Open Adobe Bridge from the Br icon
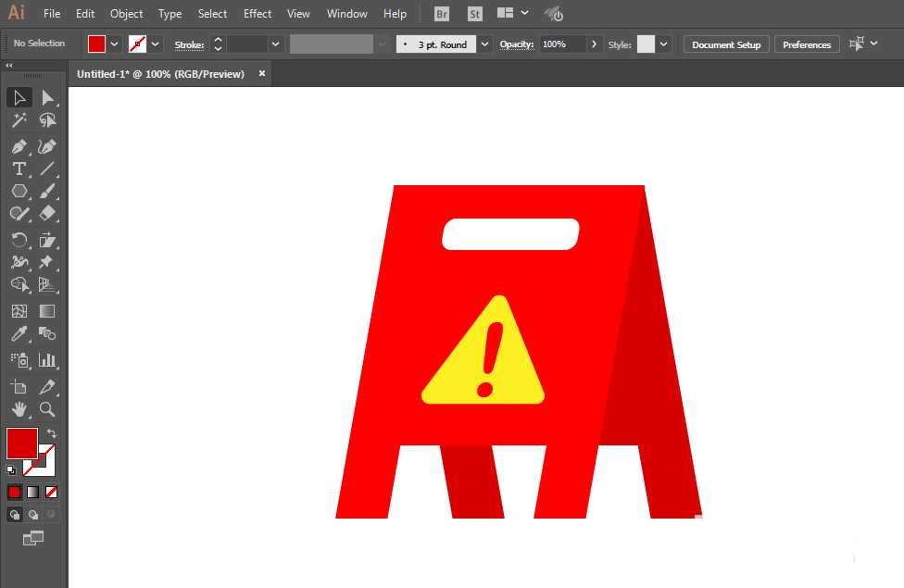904x588 pixels. [x=442, y=14]
